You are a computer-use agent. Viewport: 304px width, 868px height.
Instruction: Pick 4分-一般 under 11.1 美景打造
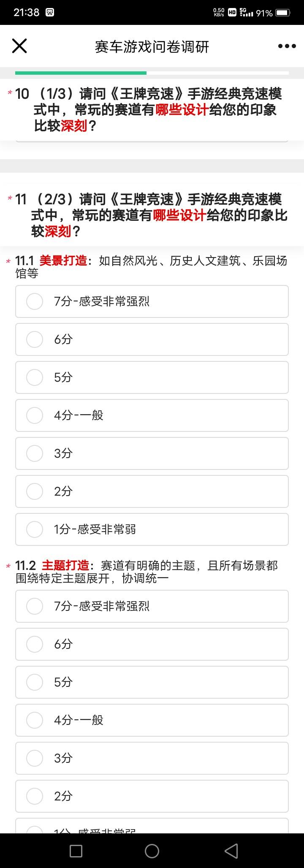[x=152, y=415]
